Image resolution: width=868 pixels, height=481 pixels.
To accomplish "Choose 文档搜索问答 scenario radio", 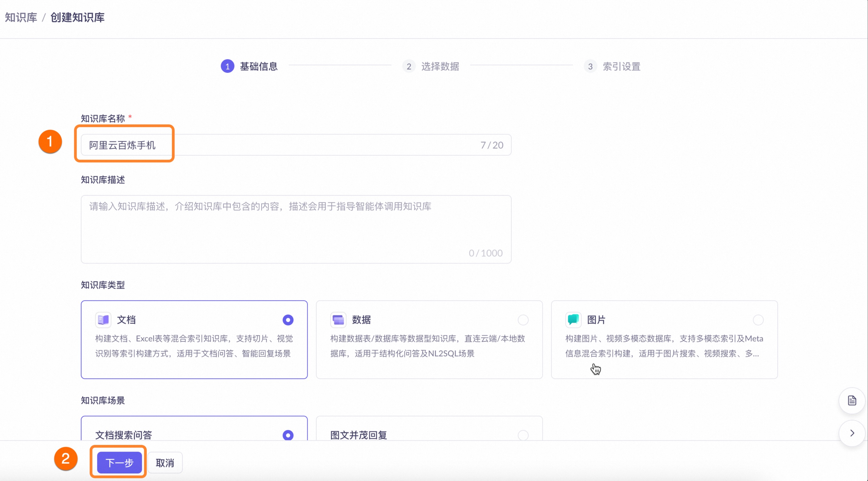I will pyautogui.click(x=288, y=435).
